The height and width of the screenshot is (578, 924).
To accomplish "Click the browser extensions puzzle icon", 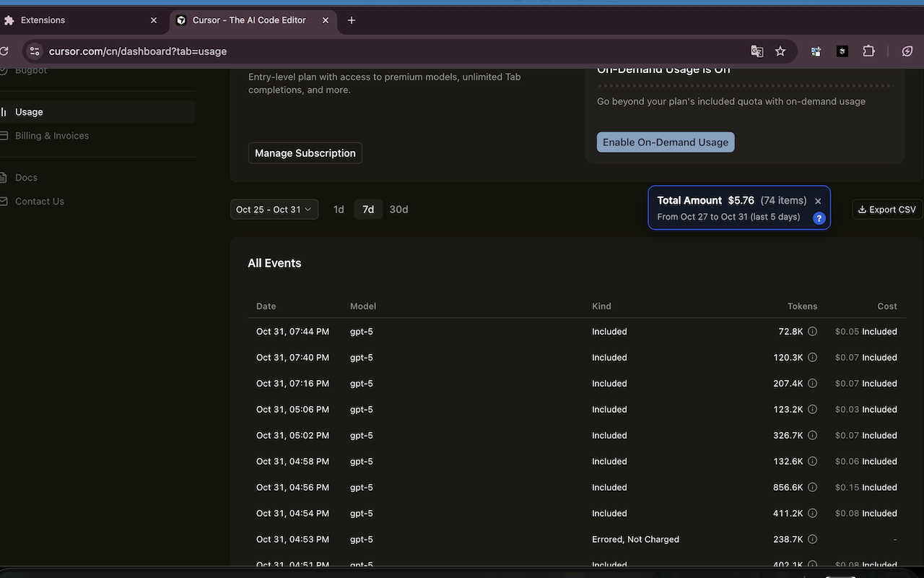I will pos(868,51).
